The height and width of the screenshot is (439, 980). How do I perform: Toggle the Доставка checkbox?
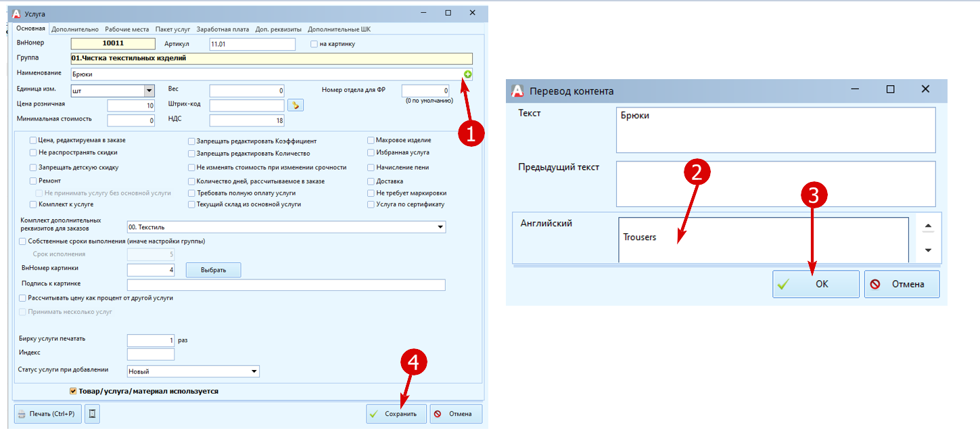pos(371,181)
